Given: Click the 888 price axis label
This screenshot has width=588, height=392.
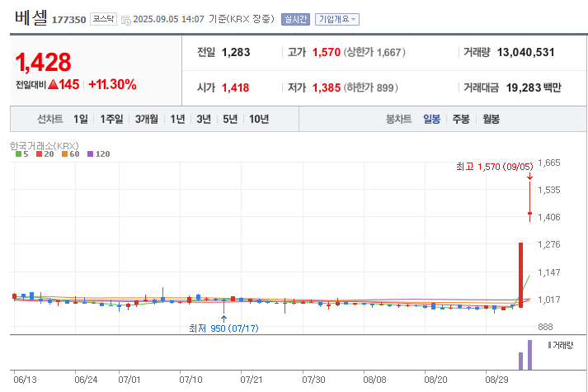Looking at the screenshot, I should (545, 327).
